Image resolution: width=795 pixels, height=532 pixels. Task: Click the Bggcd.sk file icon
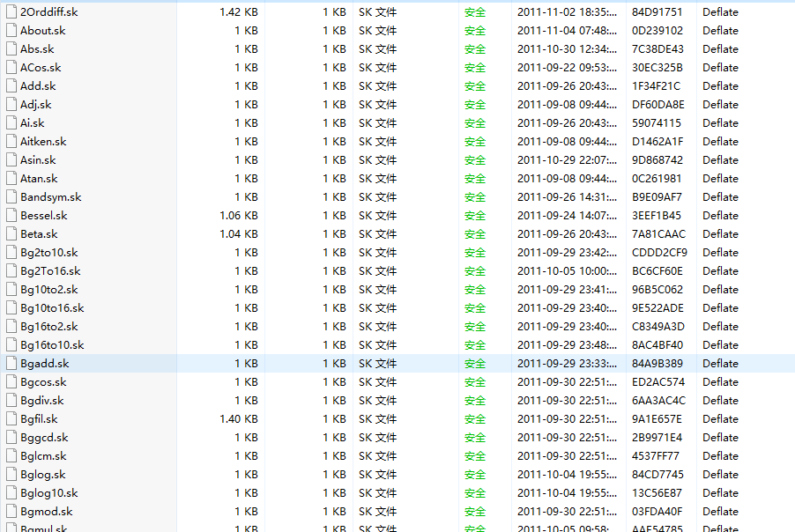coord(11,437)
